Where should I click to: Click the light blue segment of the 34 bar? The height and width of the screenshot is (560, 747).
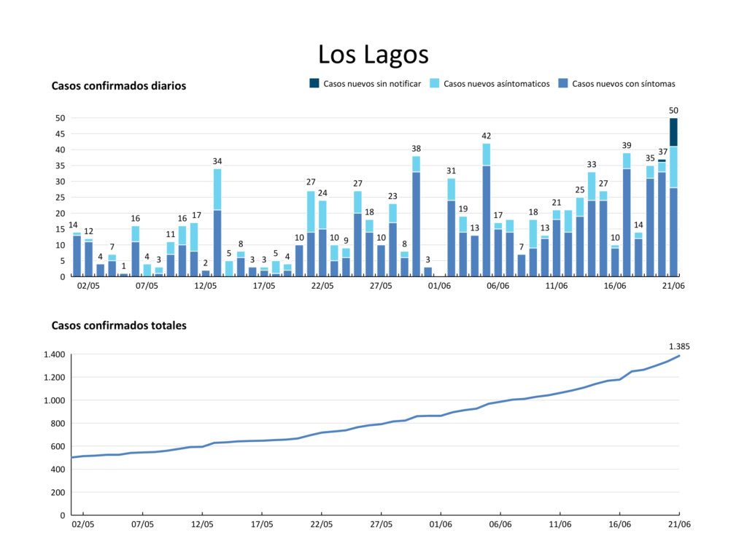coord(217,189)
